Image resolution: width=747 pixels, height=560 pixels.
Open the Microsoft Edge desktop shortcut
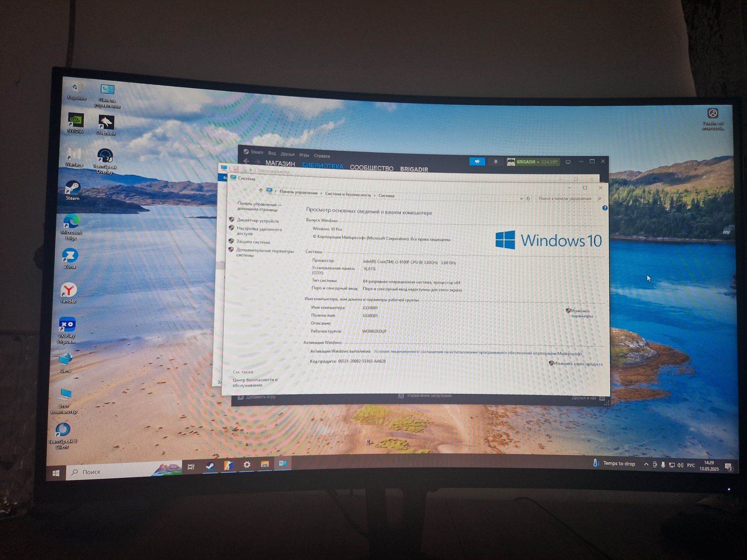click(71, 227)
